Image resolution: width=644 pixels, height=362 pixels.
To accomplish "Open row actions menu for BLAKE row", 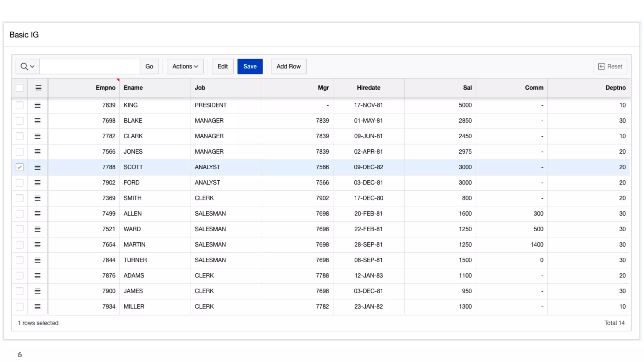I will coord(37,121).
